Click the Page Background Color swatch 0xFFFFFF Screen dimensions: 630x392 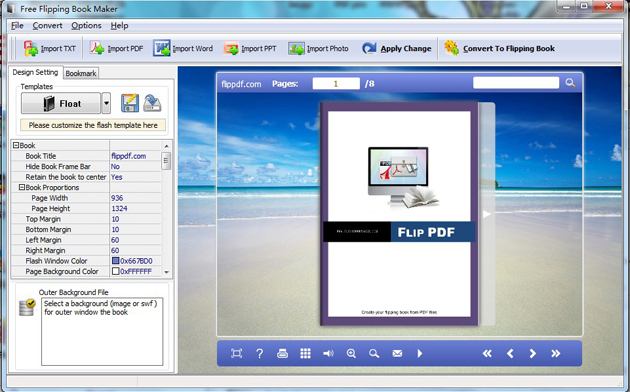pos(116,271)
